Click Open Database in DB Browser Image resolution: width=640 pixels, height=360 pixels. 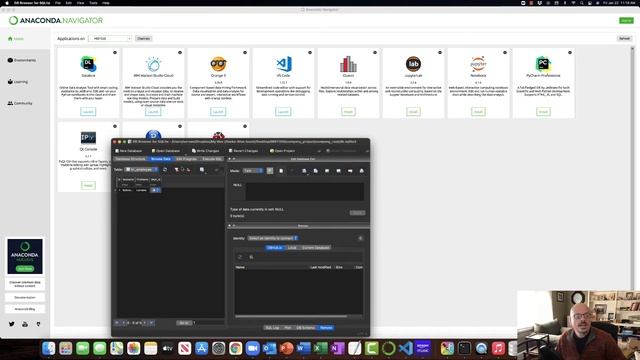(166, 151)
